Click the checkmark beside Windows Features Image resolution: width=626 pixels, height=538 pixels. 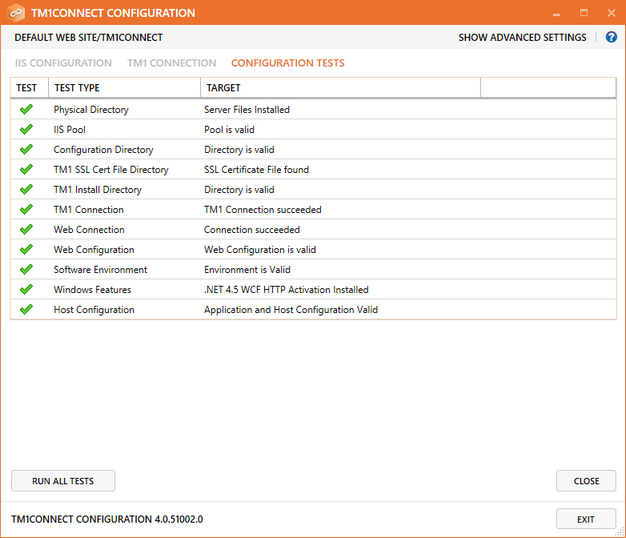tap(26, 289)
